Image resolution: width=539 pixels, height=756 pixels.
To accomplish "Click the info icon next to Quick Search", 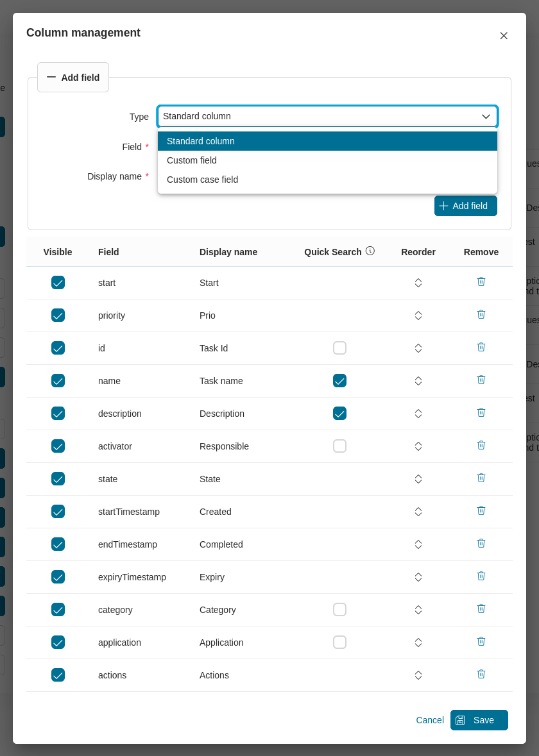I will point(370,251).
